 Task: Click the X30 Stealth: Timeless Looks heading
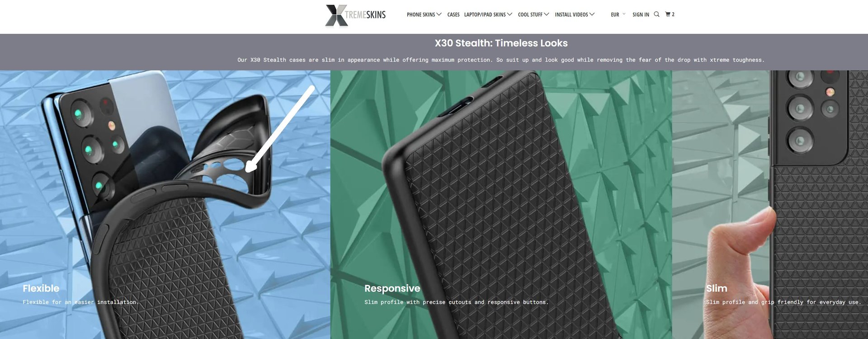click(501, 43)
